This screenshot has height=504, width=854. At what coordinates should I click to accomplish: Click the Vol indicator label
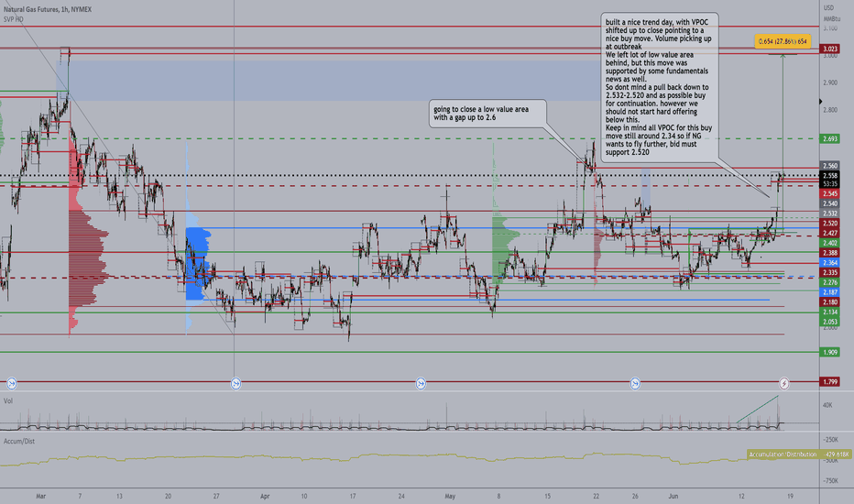tap(8, 400)
